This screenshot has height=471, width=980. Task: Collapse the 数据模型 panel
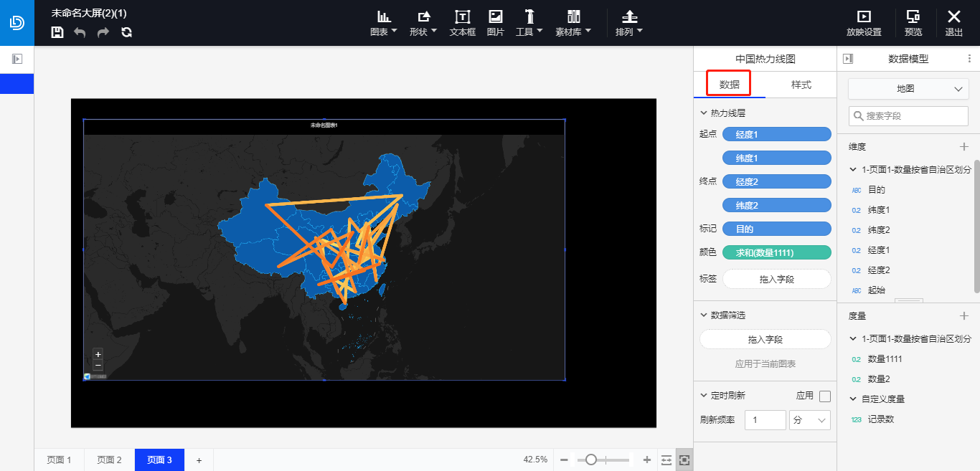click(x=848, y=59)
